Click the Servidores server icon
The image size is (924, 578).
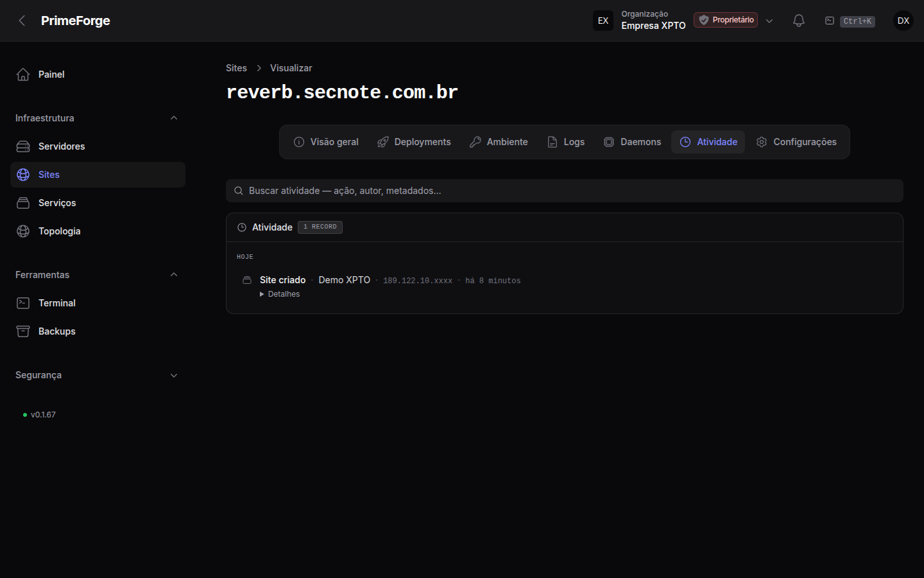23,146
